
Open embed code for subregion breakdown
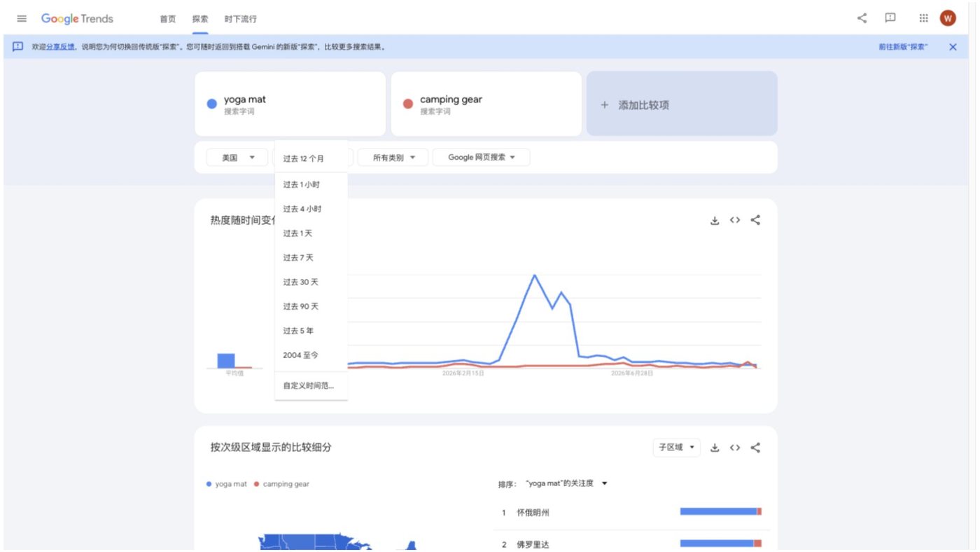pos(735,448)
